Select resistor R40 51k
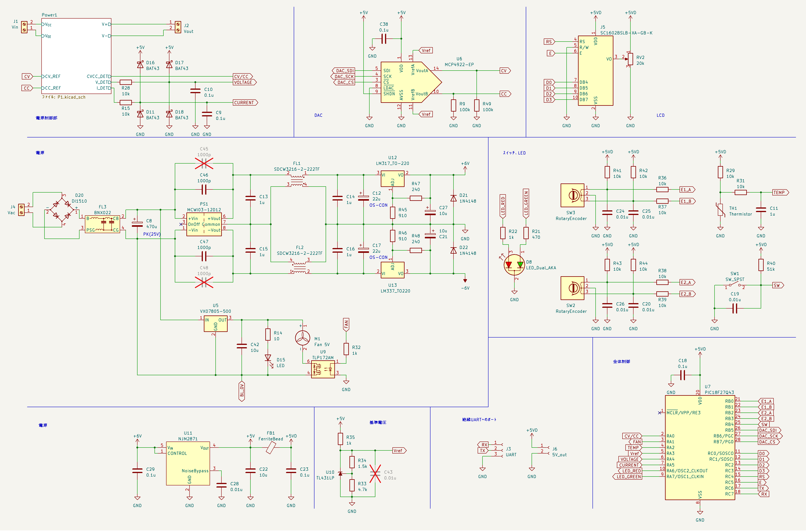The width and height of the screenshot is (806, 532). tap(761, 265)
